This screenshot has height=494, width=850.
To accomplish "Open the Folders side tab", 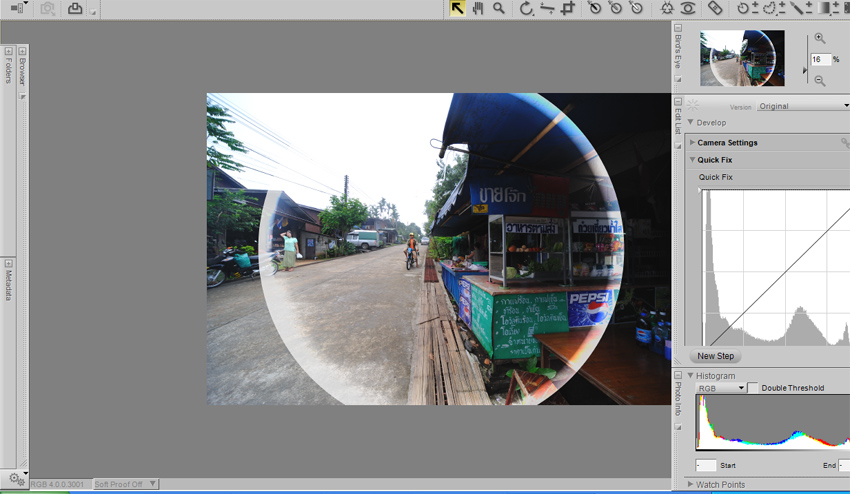I will pos(8,70).
